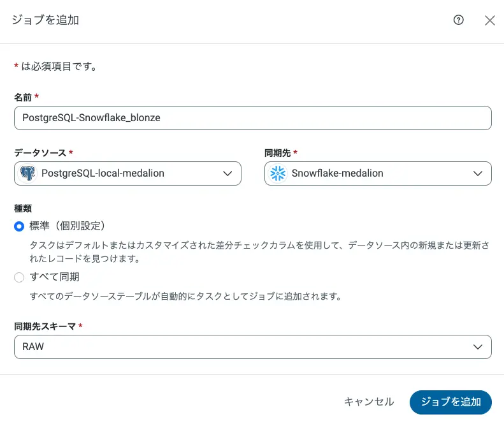
Task: Click the データソース field label
Action: (x=40, y=152)
